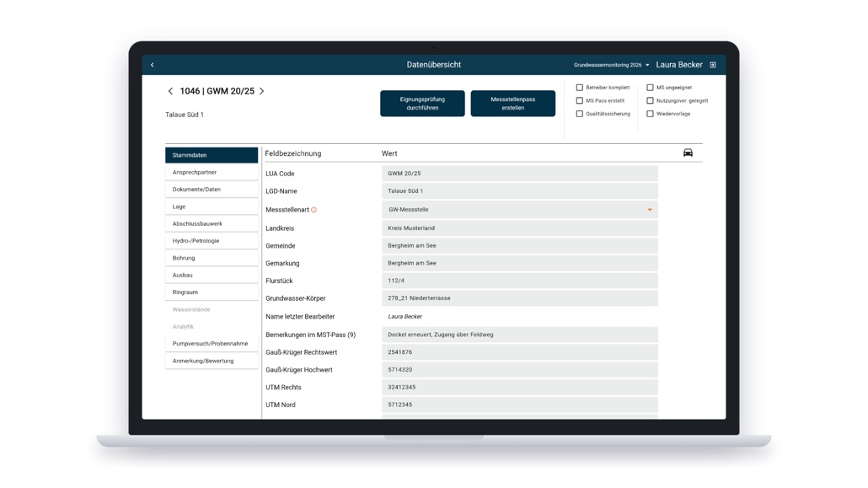Viewport: 868px width, 488px height.
Task: Select the Anmerkung/Bewertung tab
Action: pos(212,361)
